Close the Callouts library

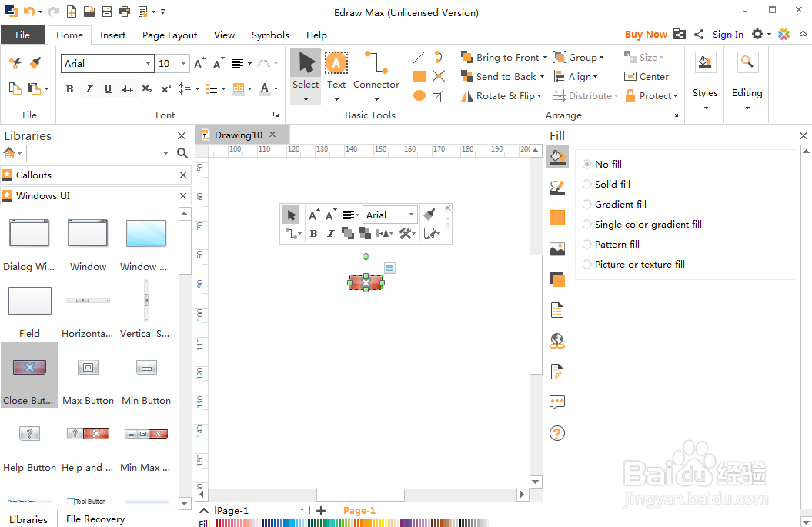pos(183,175)
